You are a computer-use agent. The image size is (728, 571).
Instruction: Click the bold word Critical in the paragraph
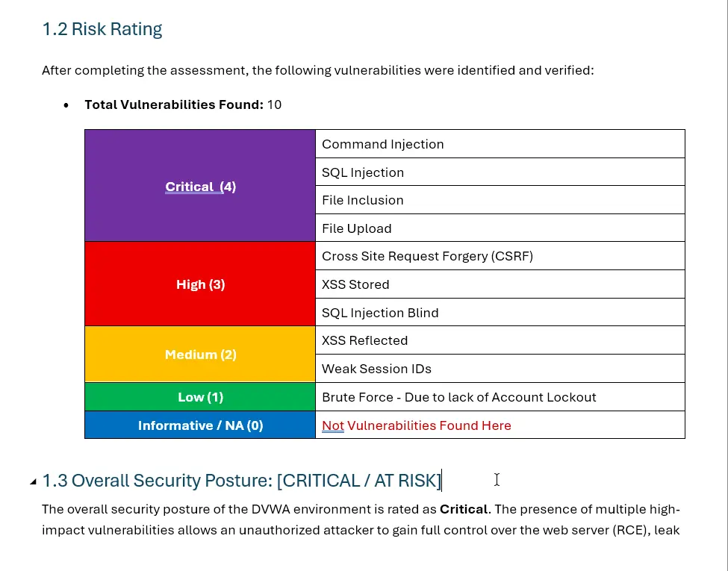tap(463, 510)
